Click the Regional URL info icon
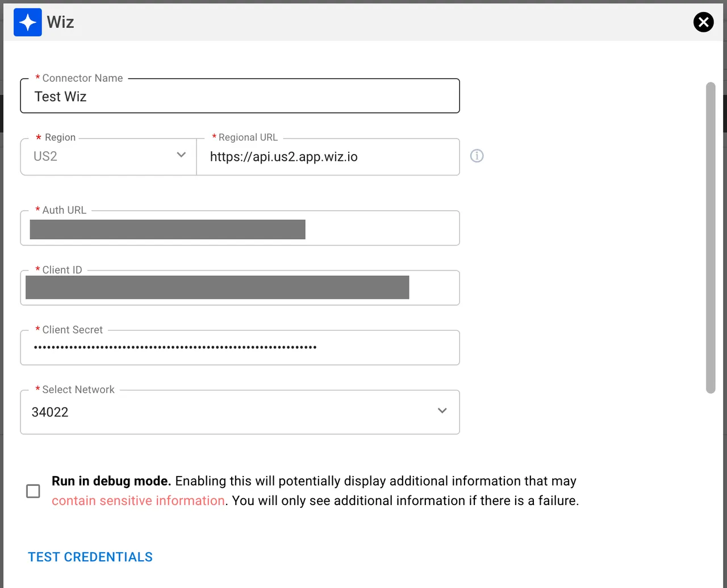 click(x=477, y=156)
